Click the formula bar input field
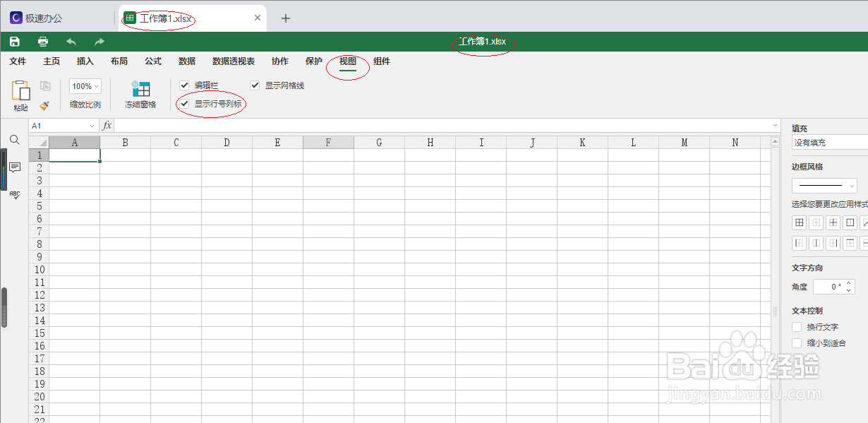This screenshot has width=868, height=423. [x=442, y=126]
